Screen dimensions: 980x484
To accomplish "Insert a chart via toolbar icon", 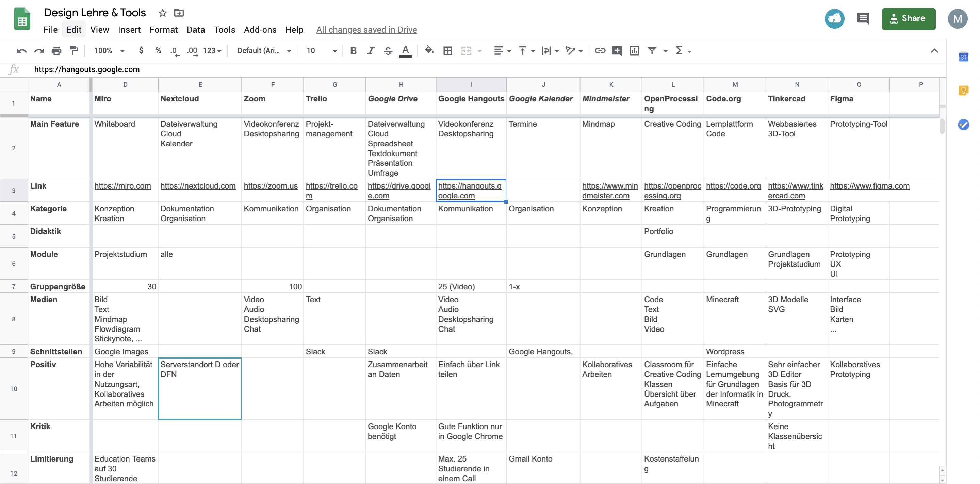I will (634, 51).
